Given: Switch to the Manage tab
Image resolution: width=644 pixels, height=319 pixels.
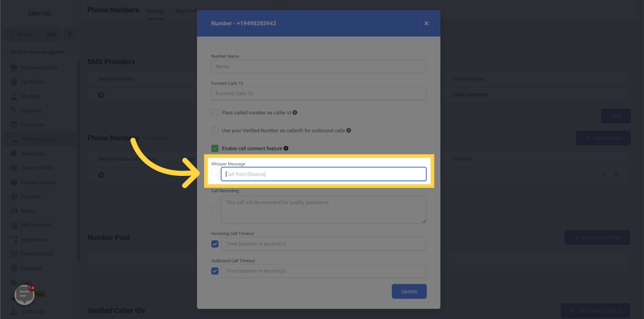Looking at the screenshot, I should click(155, 11).
